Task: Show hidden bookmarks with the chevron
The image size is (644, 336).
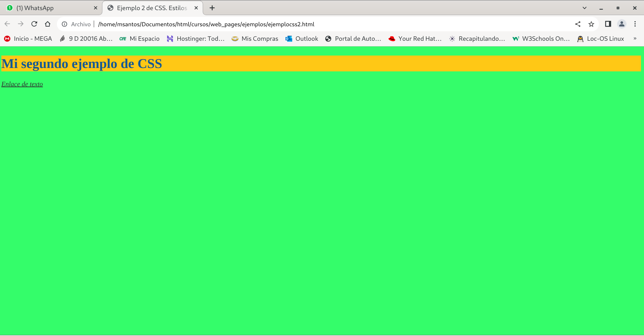Action: 635,39
